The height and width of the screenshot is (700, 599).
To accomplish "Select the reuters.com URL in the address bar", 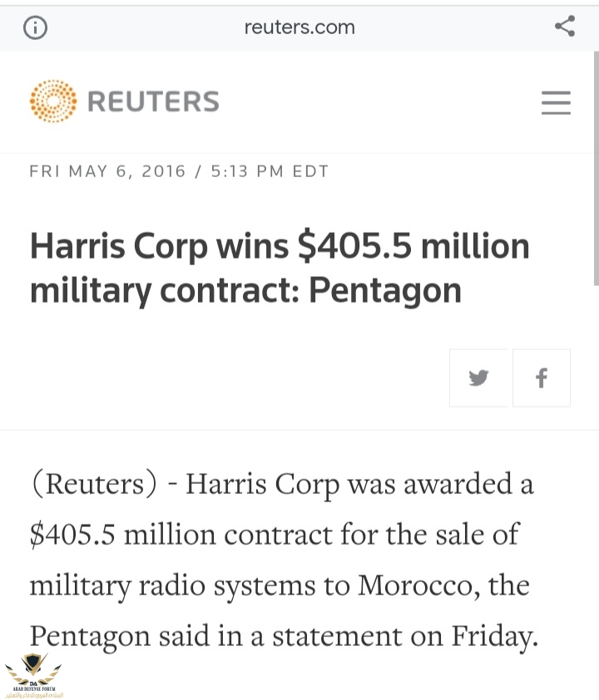I will click(299, 27).
